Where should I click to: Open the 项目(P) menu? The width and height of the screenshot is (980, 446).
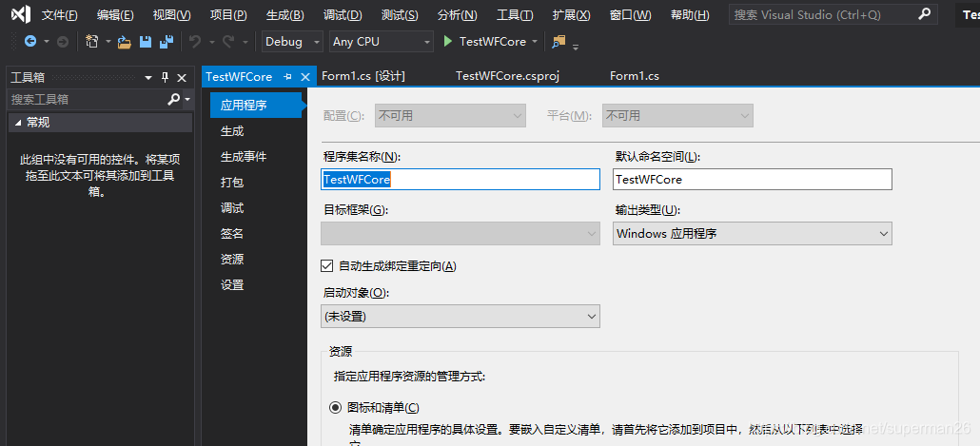pyautogui.click(x=228, y=15)
